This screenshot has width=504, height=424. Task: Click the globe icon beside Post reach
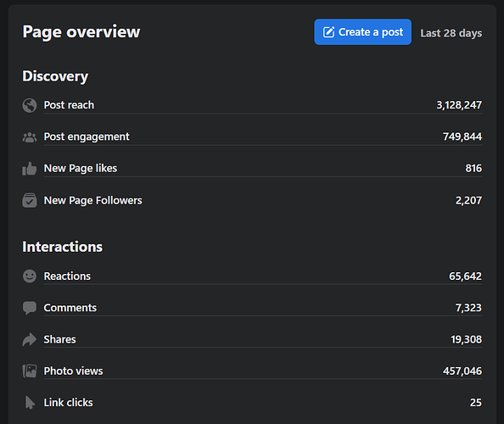30,105
